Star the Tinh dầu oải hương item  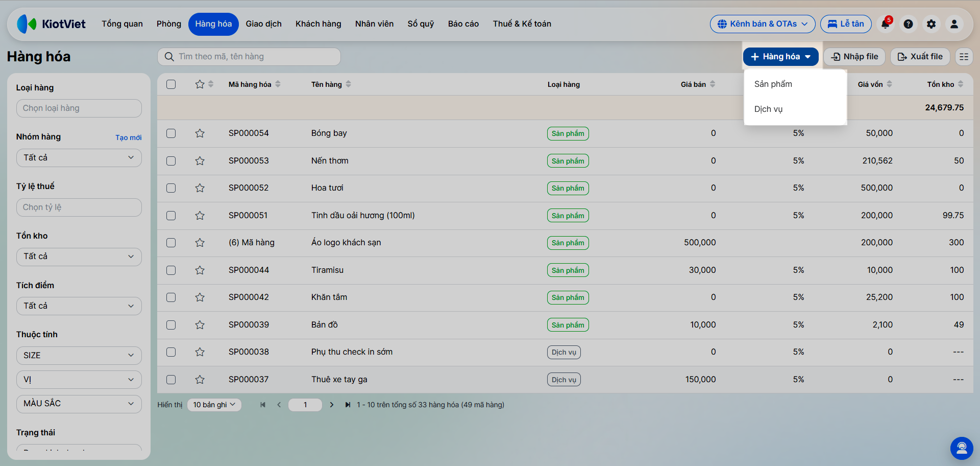(200, 216)
